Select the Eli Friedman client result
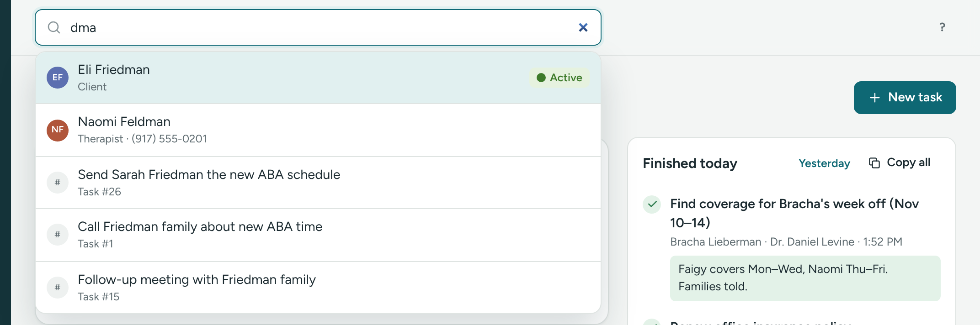Screen dimensions: 980x325 coord(318,78)
